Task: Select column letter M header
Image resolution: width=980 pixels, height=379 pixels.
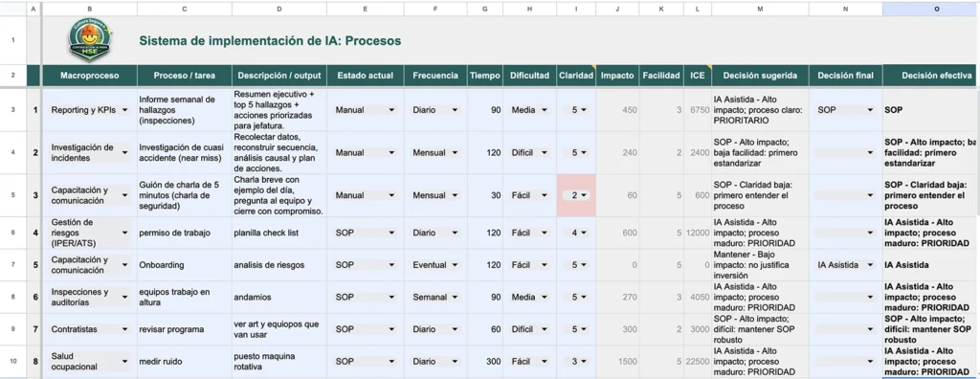Action: tap(760, 9)
